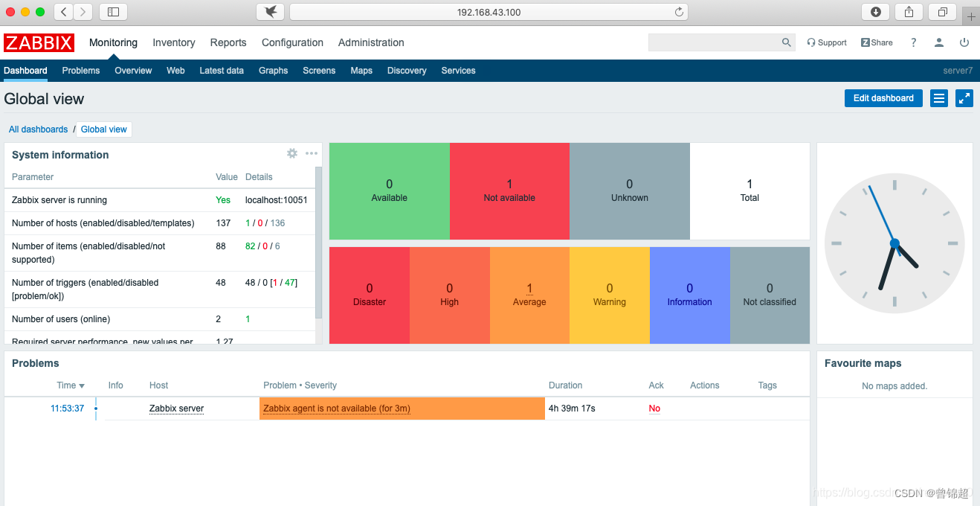The height and width of the screenshot is (506, 980).
Task: Click the Global view breadcrumb
Action: pyautogui.click(x=104, y=129)
